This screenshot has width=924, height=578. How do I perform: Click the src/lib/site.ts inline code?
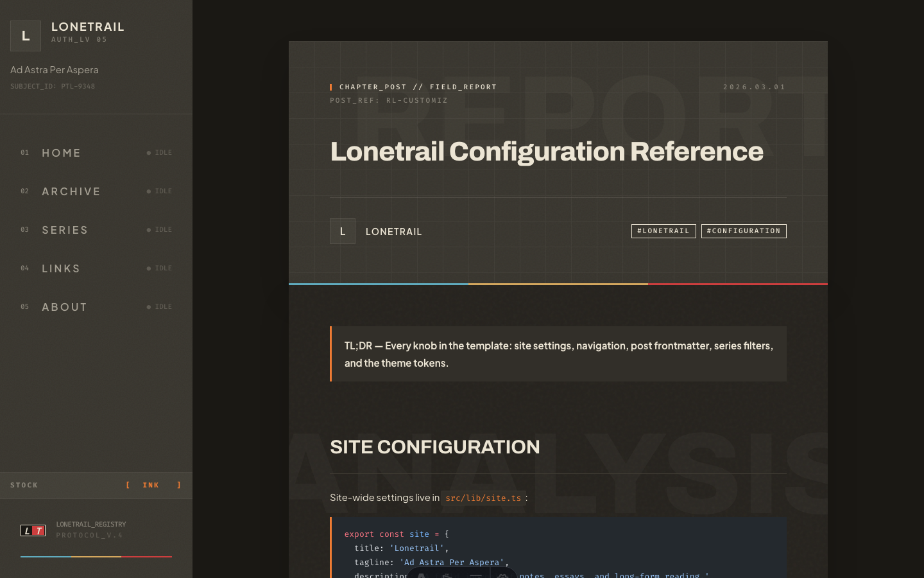click(483, 498)
